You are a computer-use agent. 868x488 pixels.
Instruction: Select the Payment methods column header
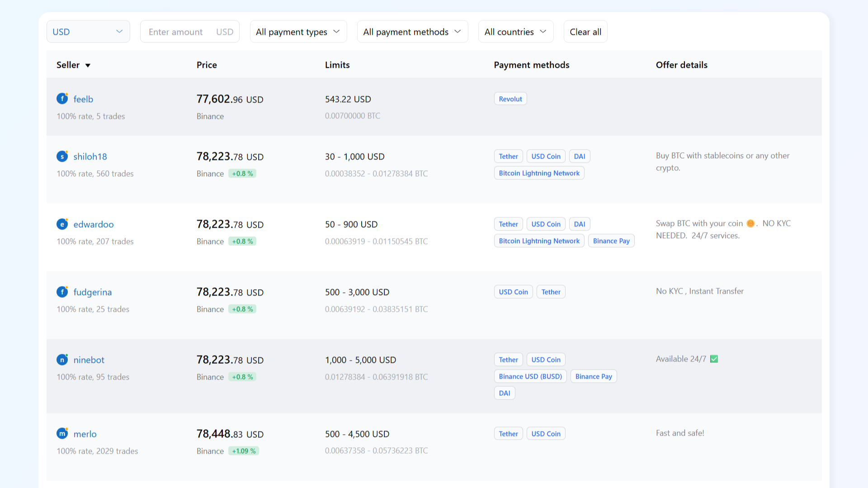coord(532,65)
